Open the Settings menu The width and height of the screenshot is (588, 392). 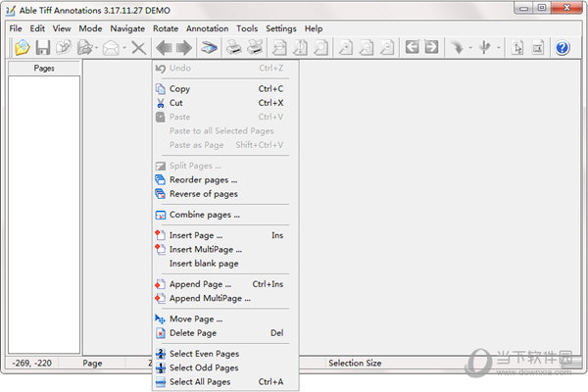tap(281, 28)
